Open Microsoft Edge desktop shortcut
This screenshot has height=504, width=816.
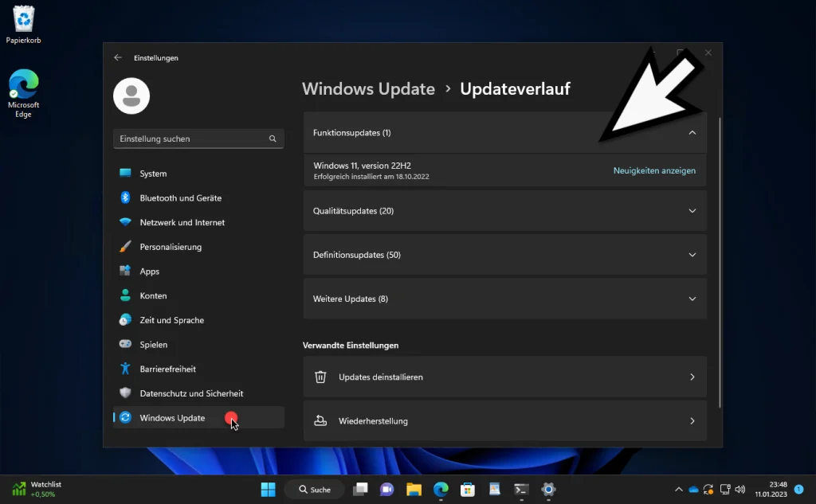point(23,94)
